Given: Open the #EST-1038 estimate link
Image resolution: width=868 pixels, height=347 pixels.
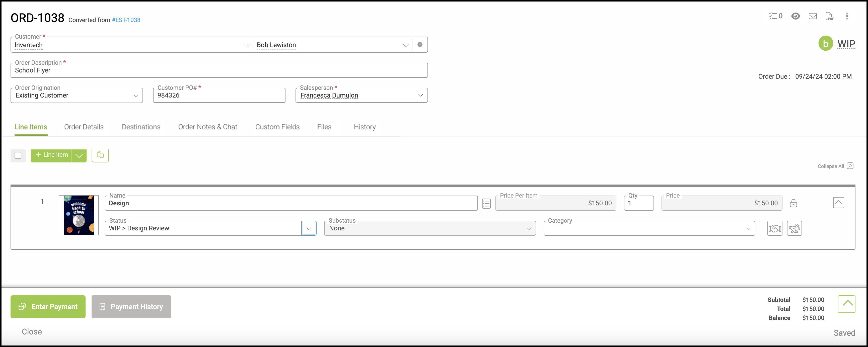Looking at the screenshot, I should [126, 20].
